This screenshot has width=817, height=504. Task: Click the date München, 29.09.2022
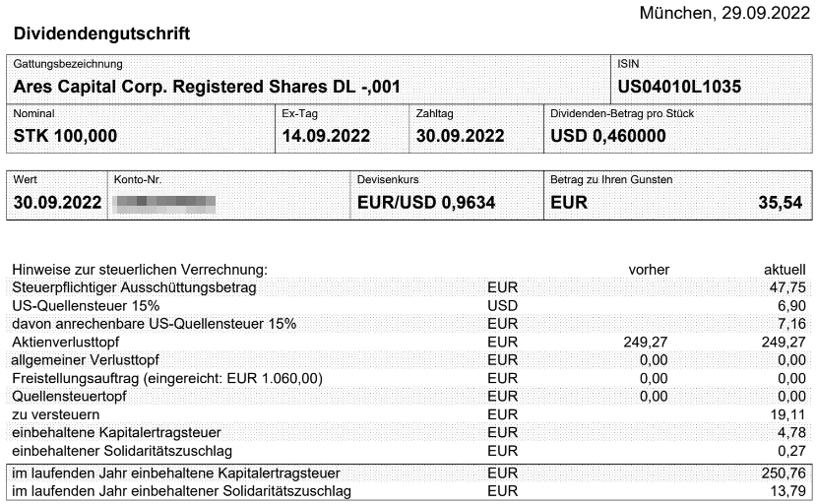pos(723,13)
